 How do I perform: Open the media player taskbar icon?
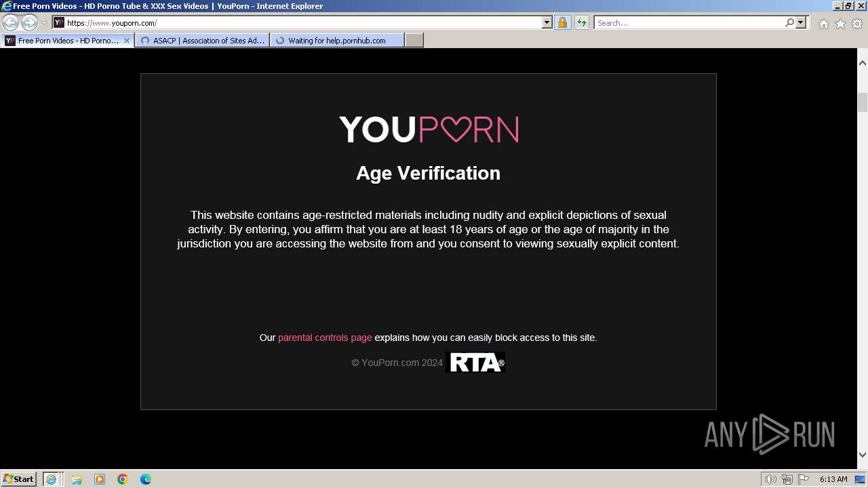[x=100, y=479]
